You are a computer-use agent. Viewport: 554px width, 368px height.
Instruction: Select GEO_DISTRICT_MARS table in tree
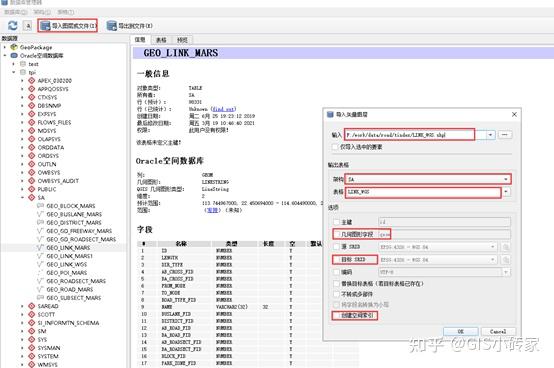pos(74,222)
